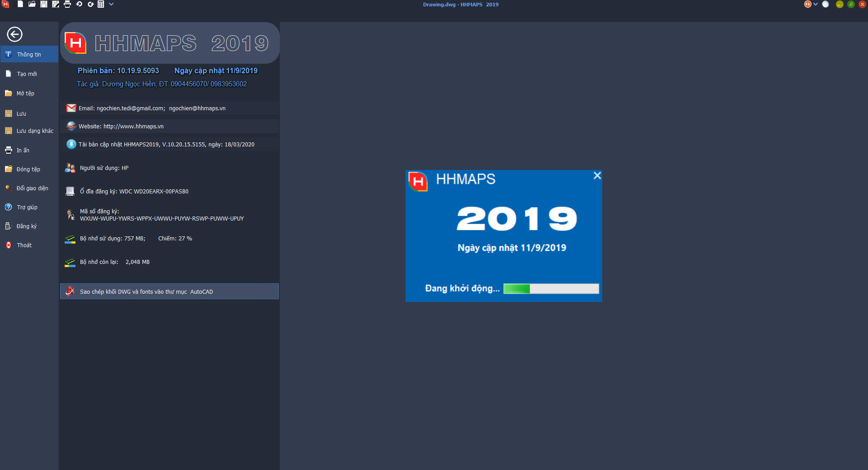
Task: Expand the skin chevron dropdown next to 'sk'
Action: coord(816,4)
